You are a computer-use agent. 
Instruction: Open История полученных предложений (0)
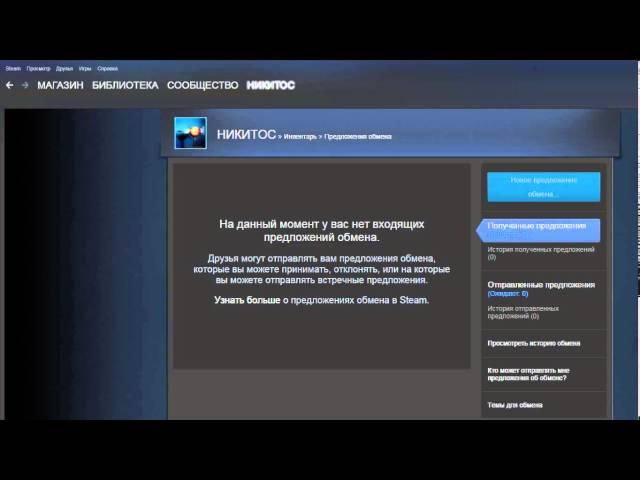tap(541, 253)
